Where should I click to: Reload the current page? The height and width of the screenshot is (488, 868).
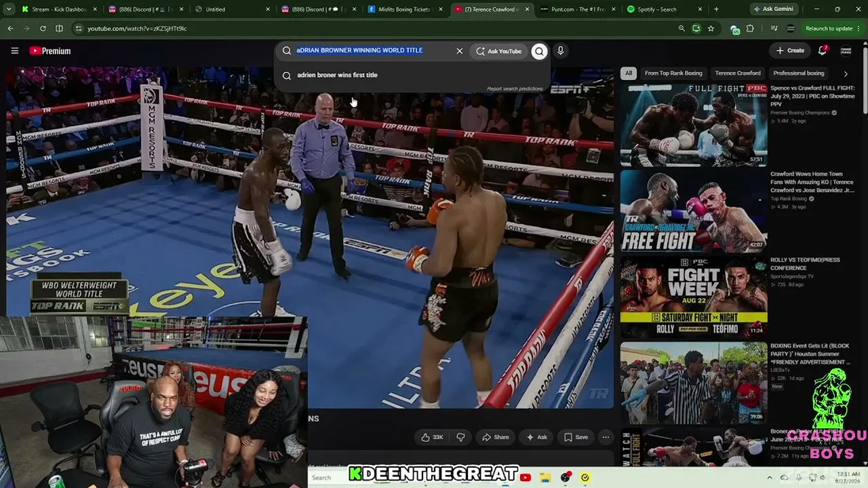[x=43, y=28]
